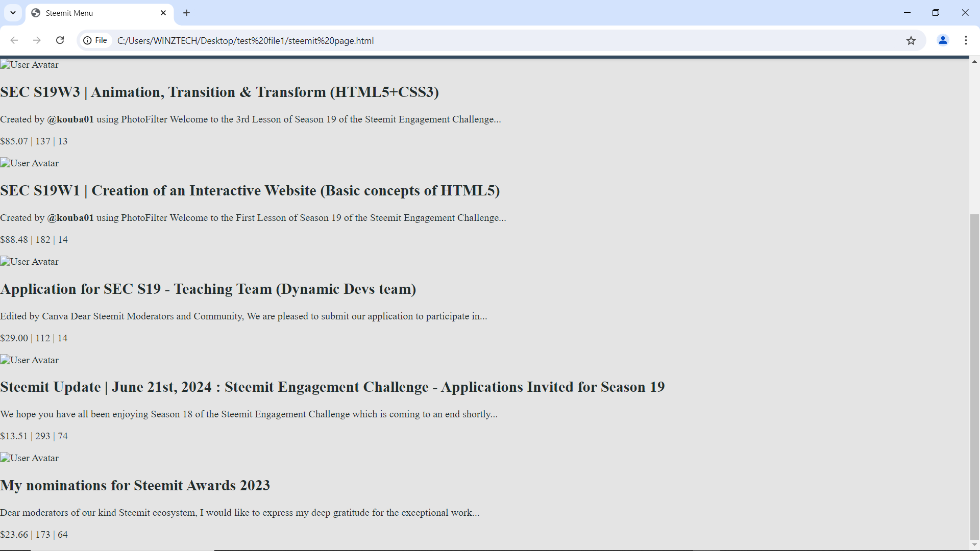Bookmark this page with the star icon

tap(911, 40)
